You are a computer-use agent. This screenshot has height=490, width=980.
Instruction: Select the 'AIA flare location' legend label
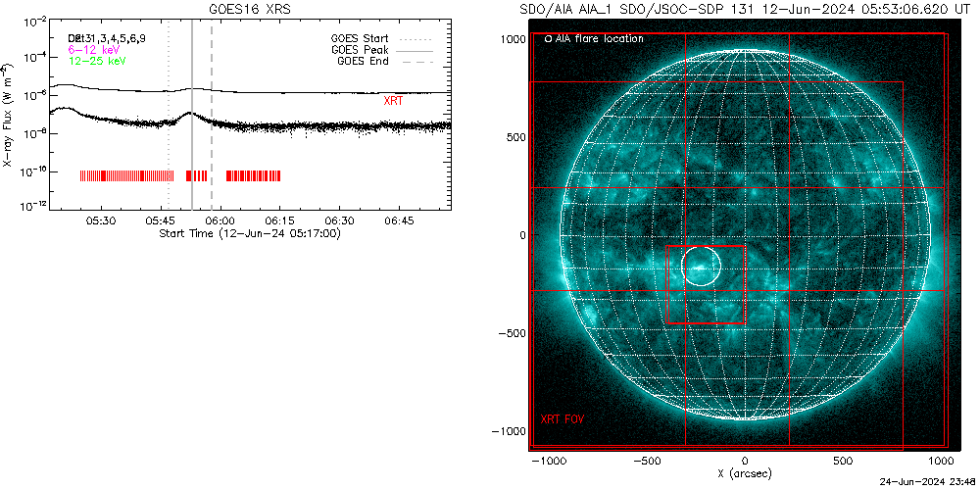[x=600, y=39]
